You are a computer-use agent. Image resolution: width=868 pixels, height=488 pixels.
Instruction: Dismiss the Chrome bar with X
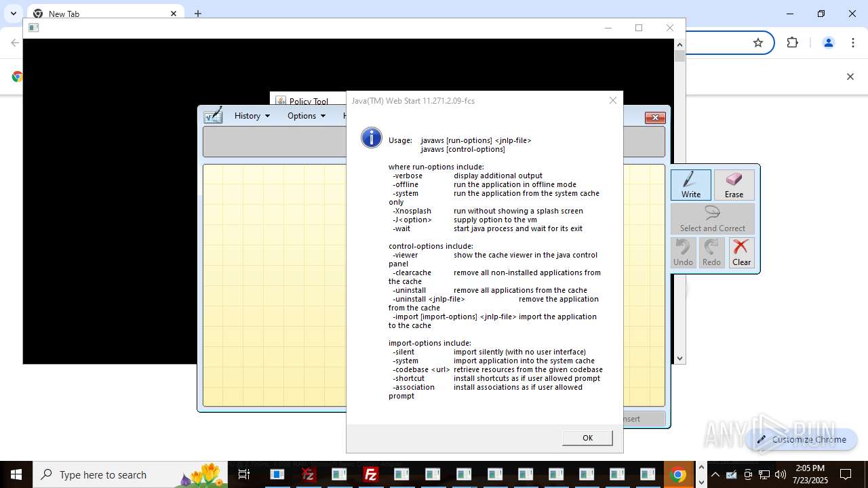pos(850,77)
